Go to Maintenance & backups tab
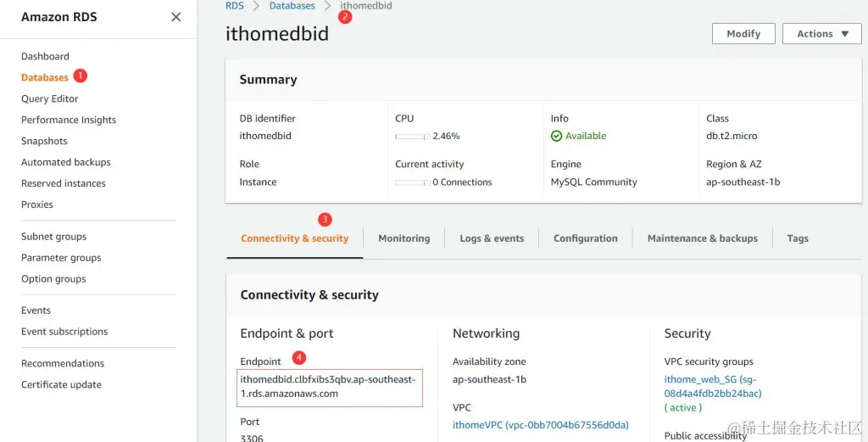 pos(702,238)
